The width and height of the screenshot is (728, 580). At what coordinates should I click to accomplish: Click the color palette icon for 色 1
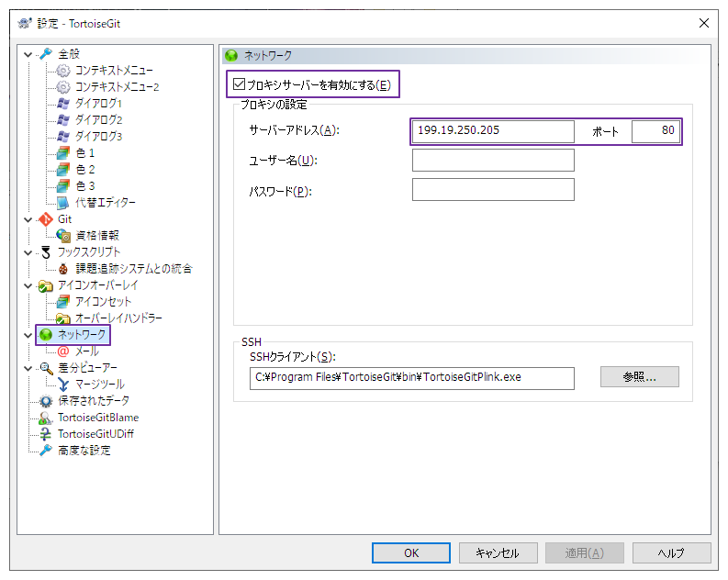coord(63,153)
